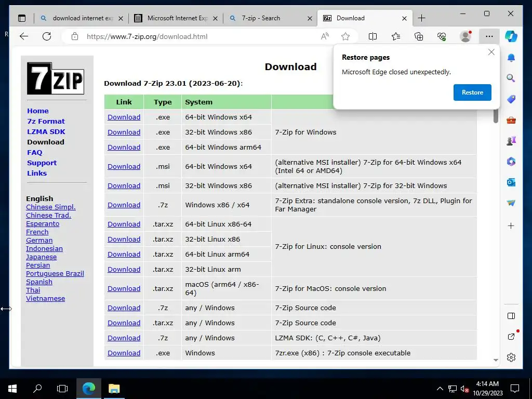
Task: Switch language to Chinese Simpl.
Action: pyautogui.click(x=51, y=207)
